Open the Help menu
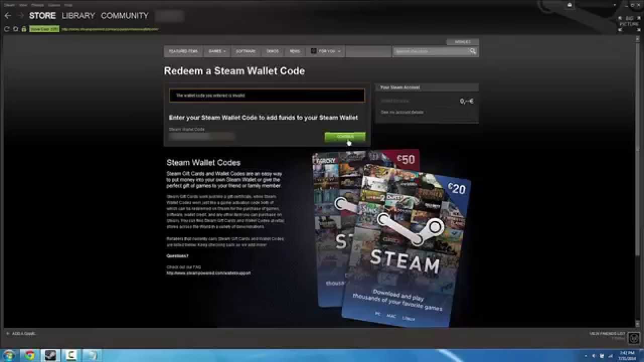Image resolution: width=644 pixels, height=362 pixels. (68, 5)
